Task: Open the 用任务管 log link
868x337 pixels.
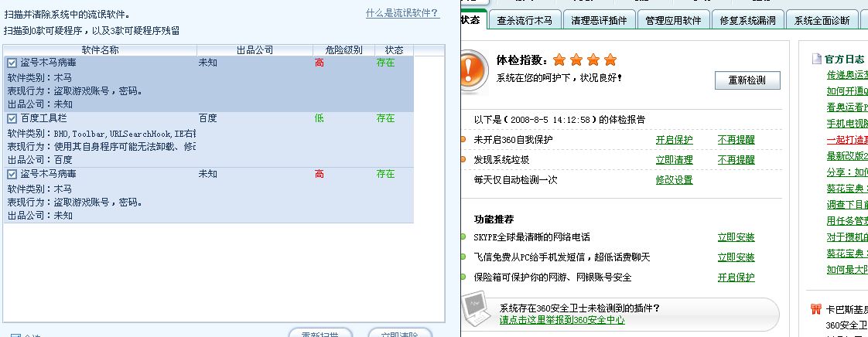Action: 848,221
